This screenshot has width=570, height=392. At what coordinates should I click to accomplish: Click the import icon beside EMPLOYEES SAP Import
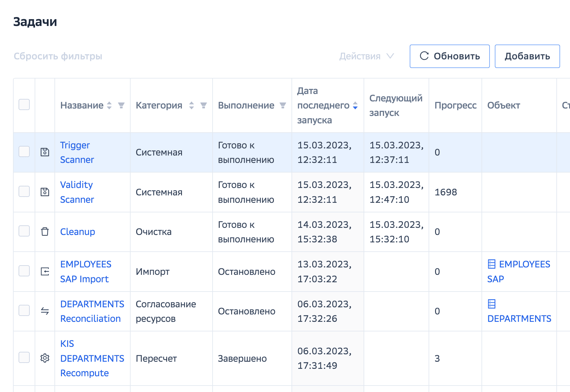click(x=45, y=271)
